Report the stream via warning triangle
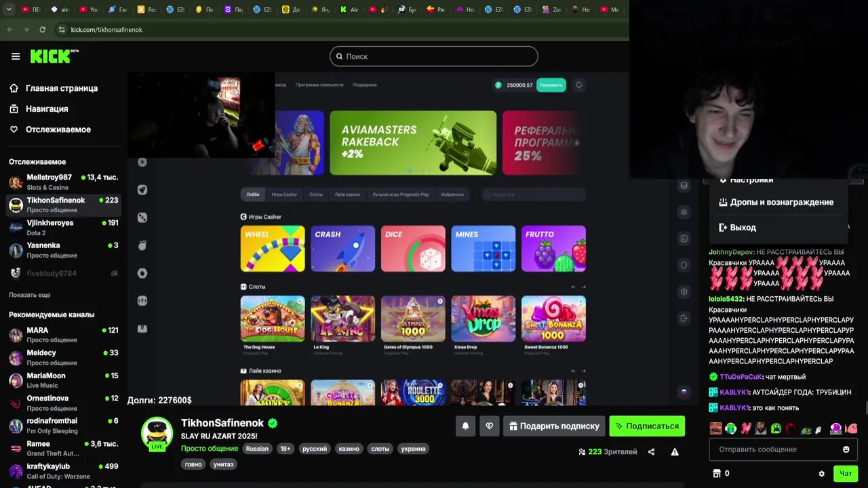868x488 pixels. (675, 452)
